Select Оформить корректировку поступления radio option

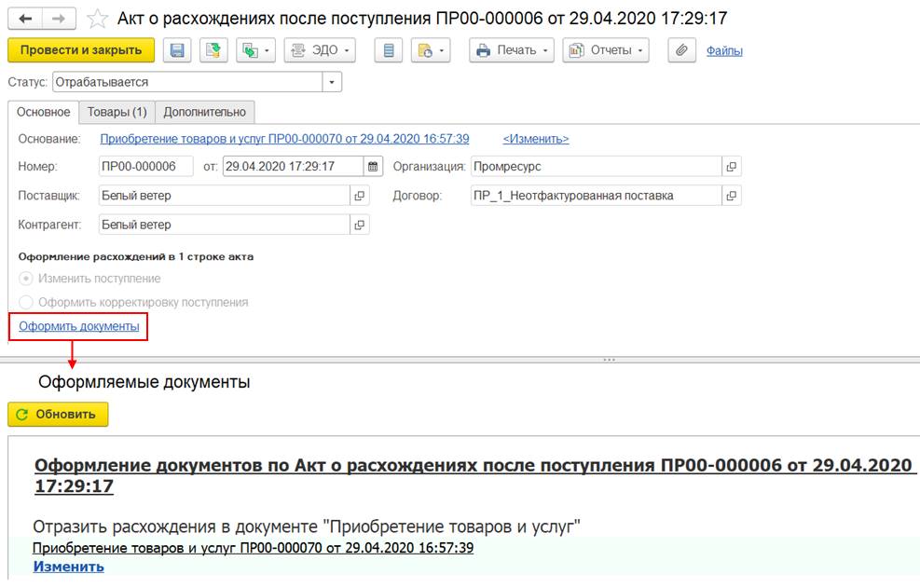pyautogui.click(x=26, y=302)
